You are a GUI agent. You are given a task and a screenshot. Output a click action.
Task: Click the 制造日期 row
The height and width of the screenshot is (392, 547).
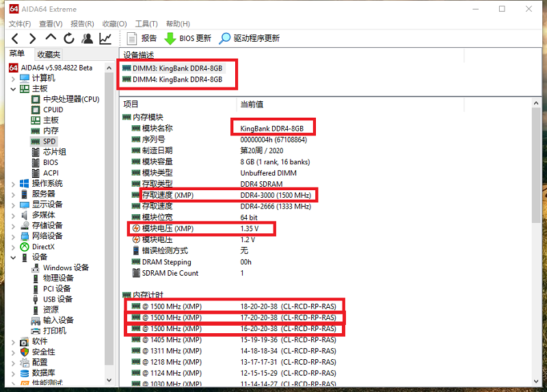point(326,151)
